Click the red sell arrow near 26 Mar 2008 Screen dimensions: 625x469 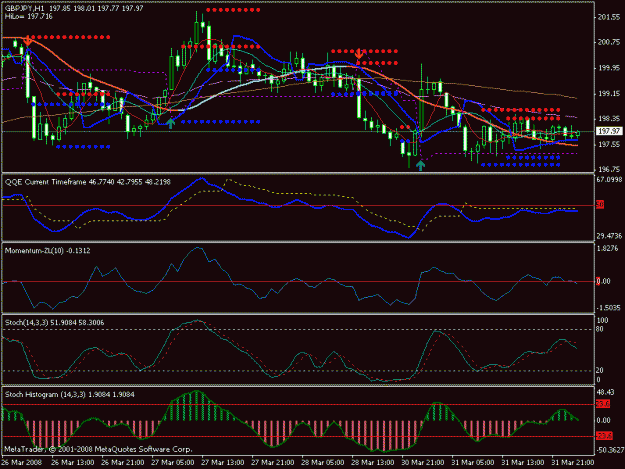click(28, 41)
